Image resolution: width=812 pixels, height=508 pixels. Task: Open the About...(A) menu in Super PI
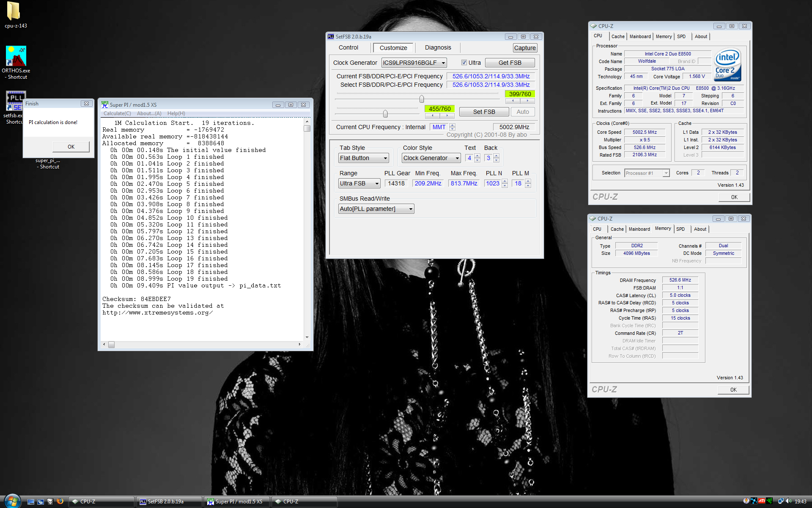point(149,113)
